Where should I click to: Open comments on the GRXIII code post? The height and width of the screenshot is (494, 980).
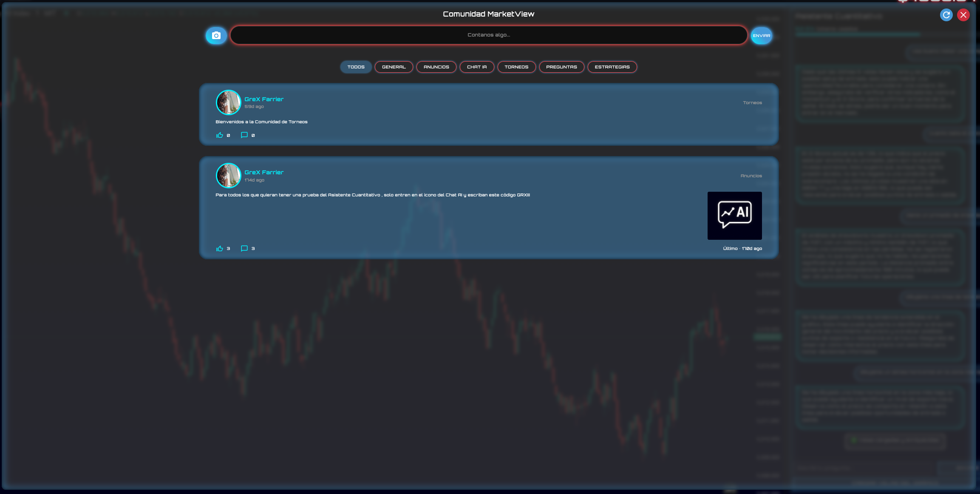pos(244,249)
